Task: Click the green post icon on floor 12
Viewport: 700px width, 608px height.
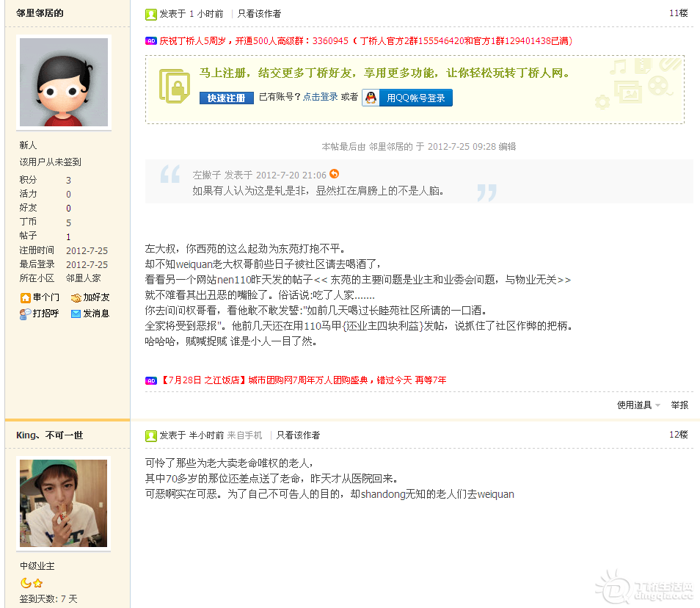Action: [x=151, y=435]
